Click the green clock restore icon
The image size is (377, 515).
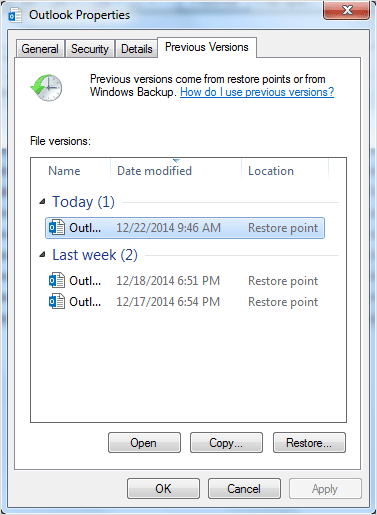coord(46,88)
